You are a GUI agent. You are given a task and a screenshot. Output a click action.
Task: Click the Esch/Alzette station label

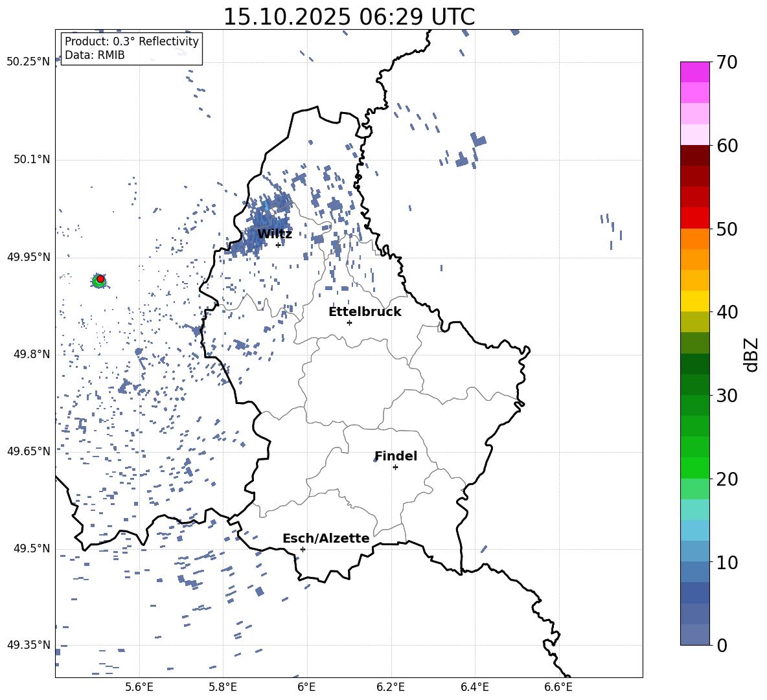point(326,539)
